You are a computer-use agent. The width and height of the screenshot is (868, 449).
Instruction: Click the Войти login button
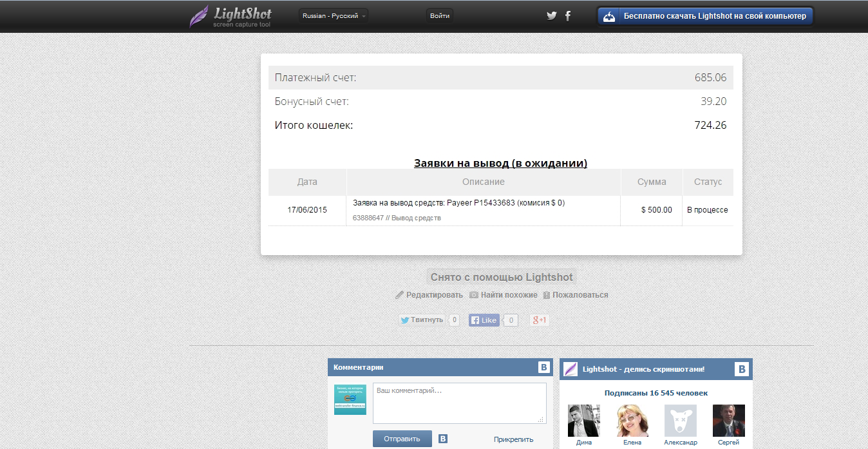[x=440, y=16]
